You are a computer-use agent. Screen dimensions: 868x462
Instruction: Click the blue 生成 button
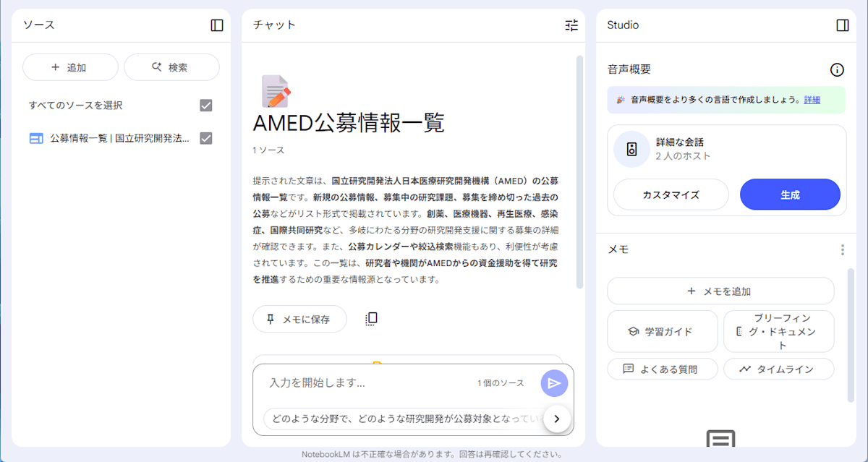(790, 194)
